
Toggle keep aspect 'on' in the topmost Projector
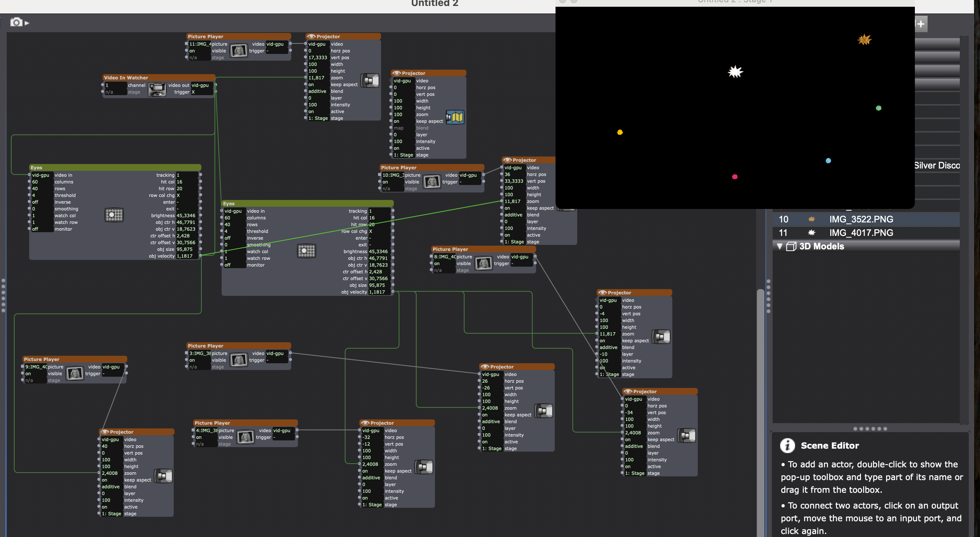click(318, 85)
